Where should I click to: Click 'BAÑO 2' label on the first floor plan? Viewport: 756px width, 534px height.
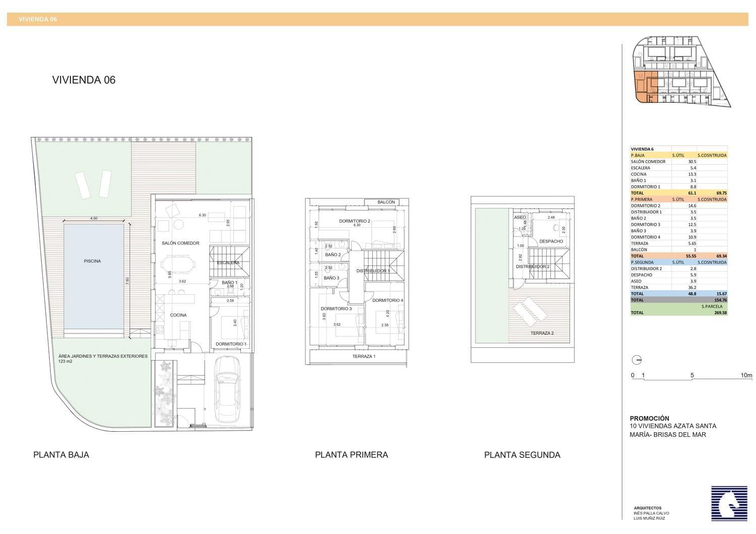[x=333, y=254]
